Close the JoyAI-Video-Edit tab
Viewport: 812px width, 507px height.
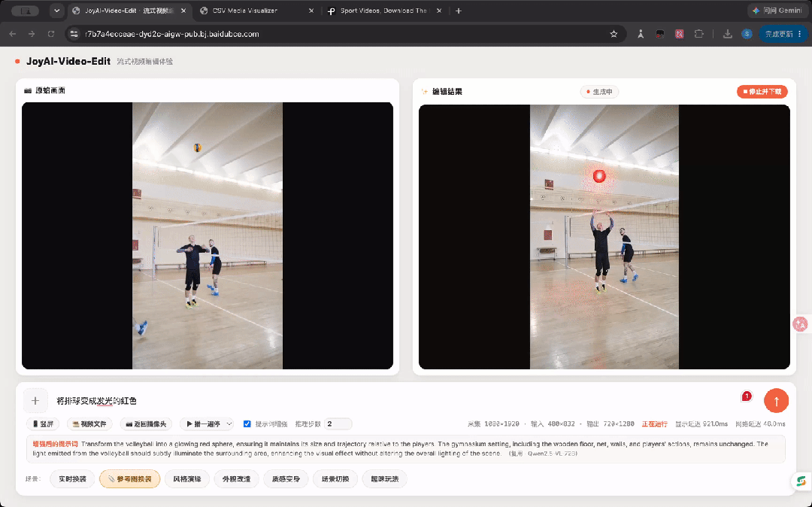(x=183, y=11)
